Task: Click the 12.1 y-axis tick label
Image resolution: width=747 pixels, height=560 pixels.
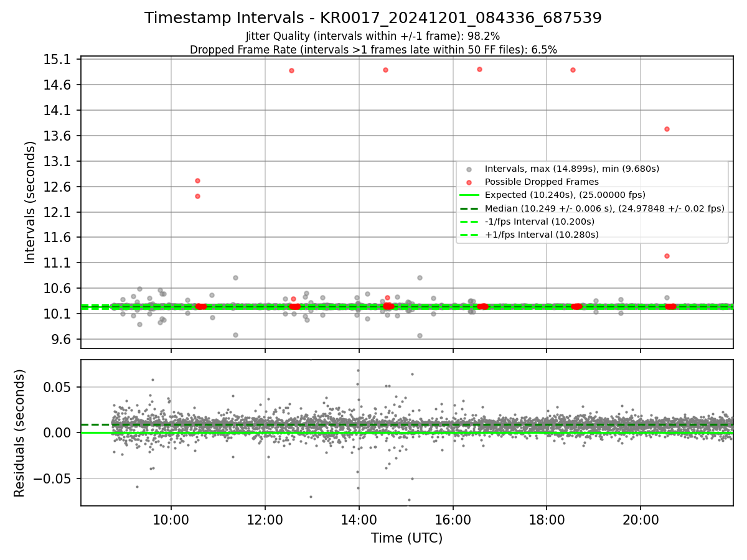Action: click(57, 213)
